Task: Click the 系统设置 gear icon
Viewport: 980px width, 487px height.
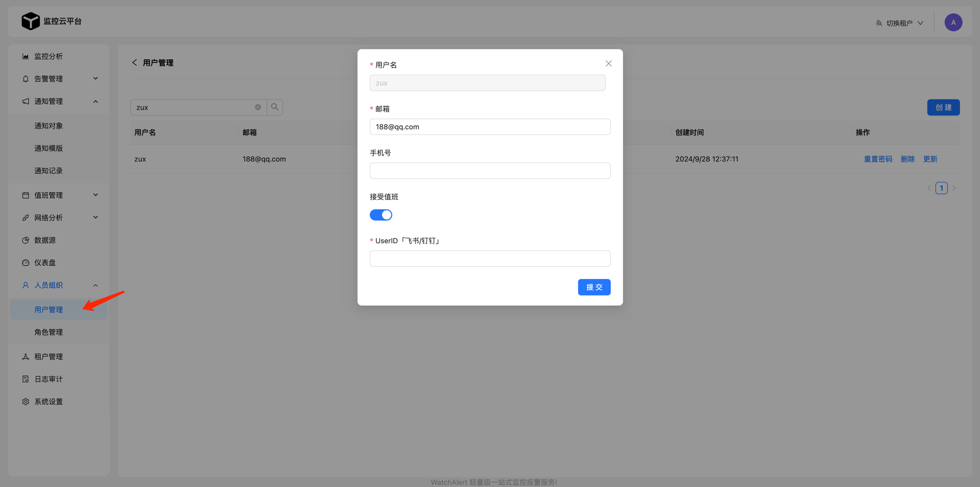Action: [26, 402]
